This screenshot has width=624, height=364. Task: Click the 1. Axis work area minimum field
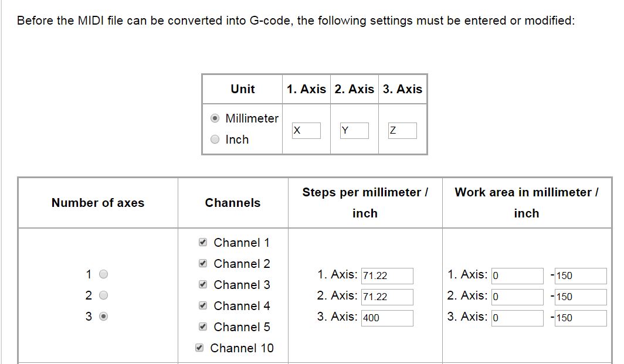[x=517, y=276]
